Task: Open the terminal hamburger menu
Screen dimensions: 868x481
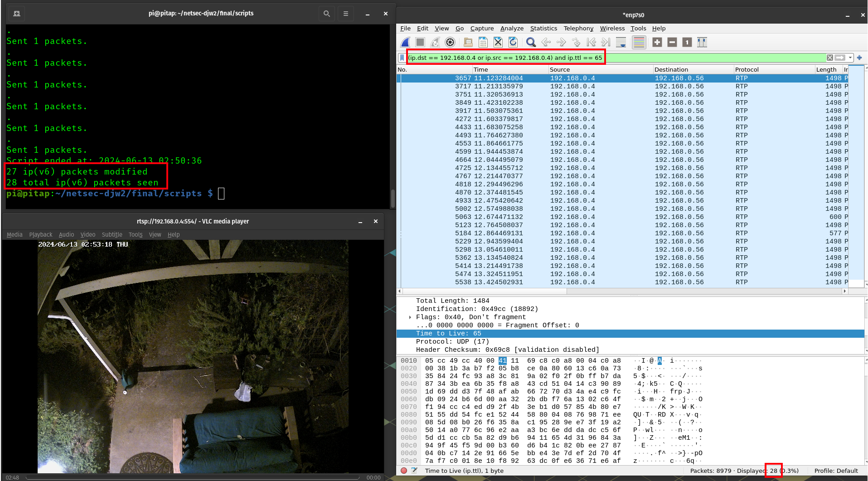Action: (x=346, y=14)
